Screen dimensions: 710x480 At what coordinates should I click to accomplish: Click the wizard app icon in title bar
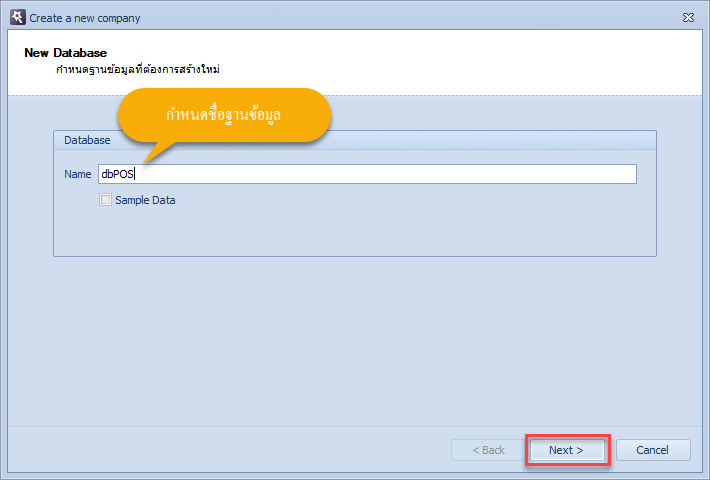pyautogui.click(x=18, y=18)
